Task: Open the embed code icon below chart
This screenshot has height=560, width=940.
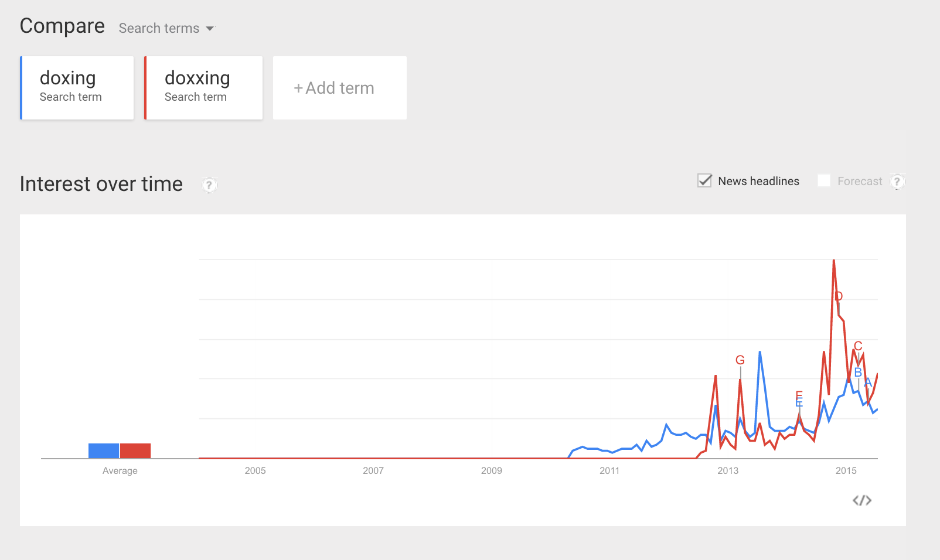Action: coord(862,500)
